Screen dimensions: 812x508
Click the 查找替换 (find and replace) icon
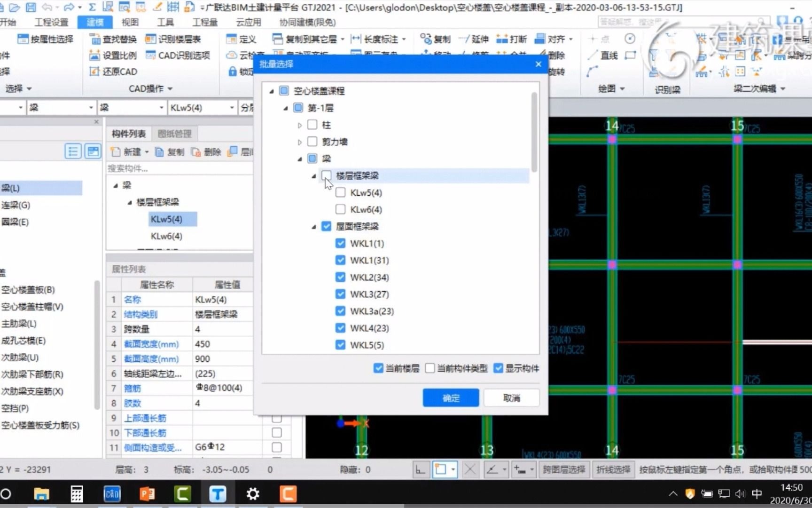[94, 39]
